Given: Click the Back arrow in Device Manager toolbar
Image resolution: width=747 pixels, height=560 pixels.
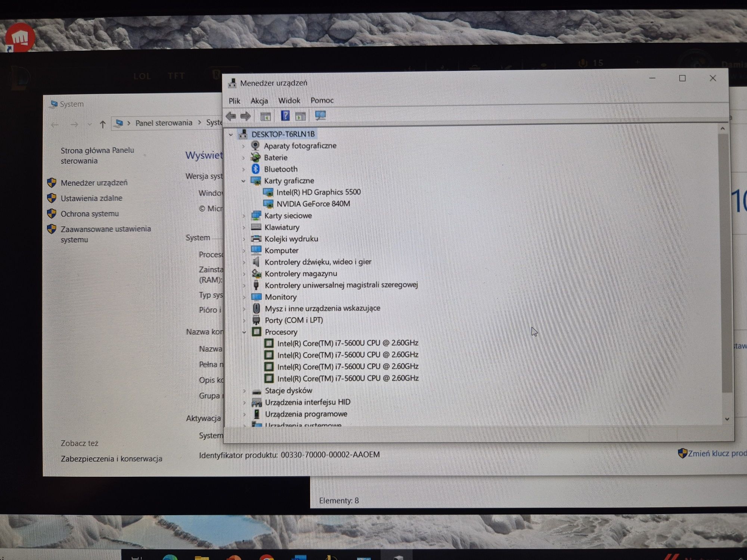Looking at the screenshot, I should 231,116.
